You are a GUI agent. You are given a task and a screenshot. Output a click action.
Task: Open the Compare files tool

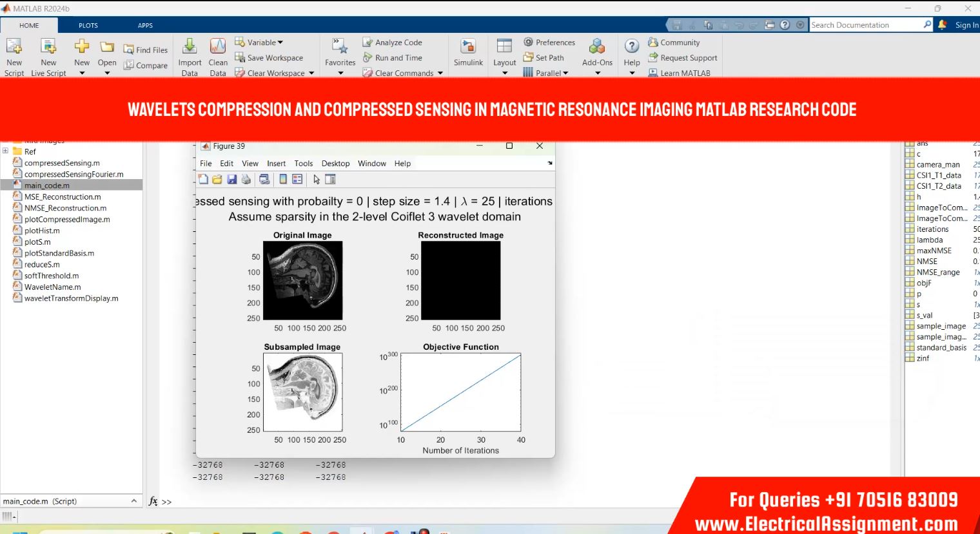[x=145, y=65]
